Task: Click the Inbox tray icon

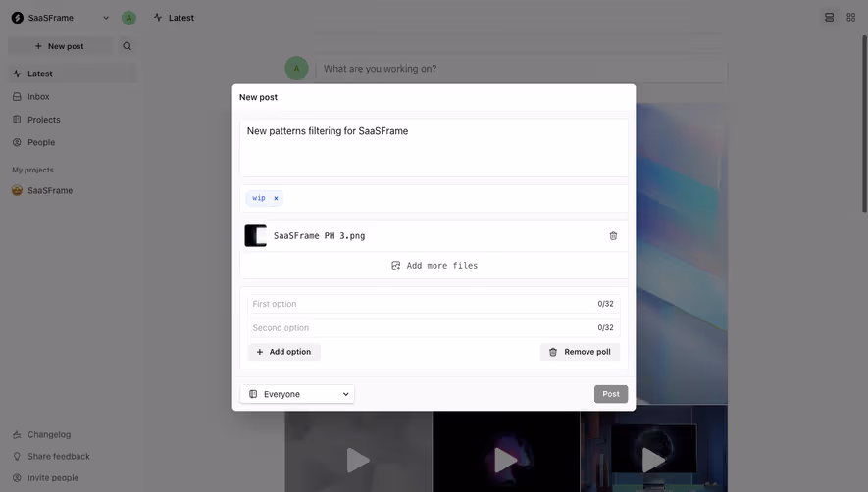Action: [x=17, y=96]
